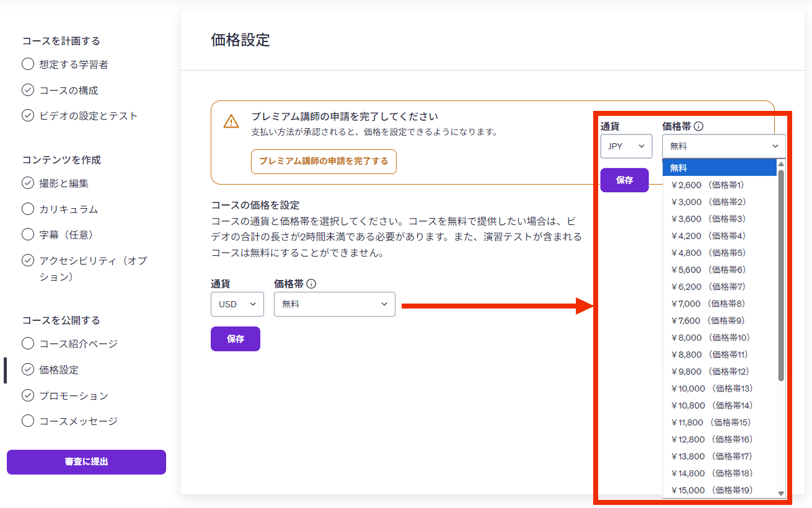Viewport: 812px width, 508px height.
Task: Click the checkmark icon on プロモーション step
Action: click(x=28, y=395)
